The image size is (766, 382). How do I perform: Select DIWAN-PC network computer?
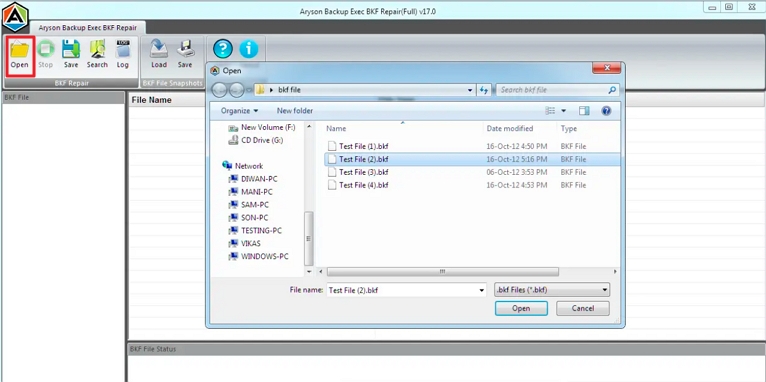pyautogui.click(x=253, y=179)
